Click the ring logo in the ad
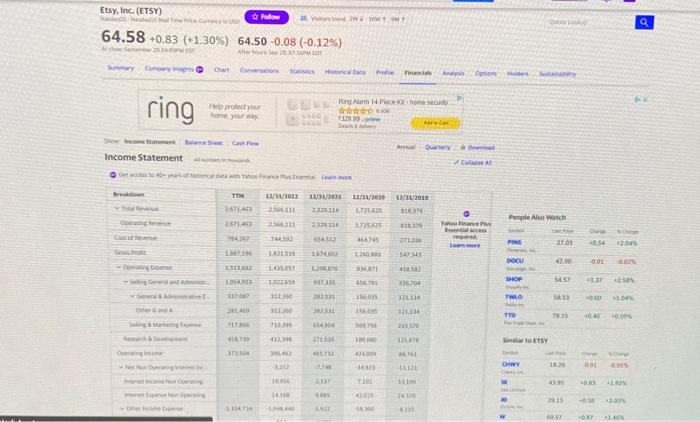This screenshot has height=422, width=700. 171,110
